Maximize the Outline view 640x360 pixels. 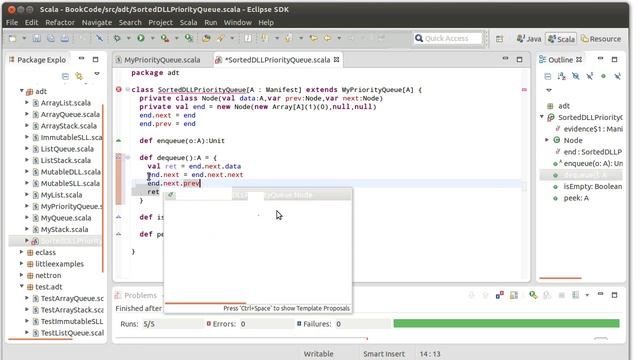click(614, 59)
